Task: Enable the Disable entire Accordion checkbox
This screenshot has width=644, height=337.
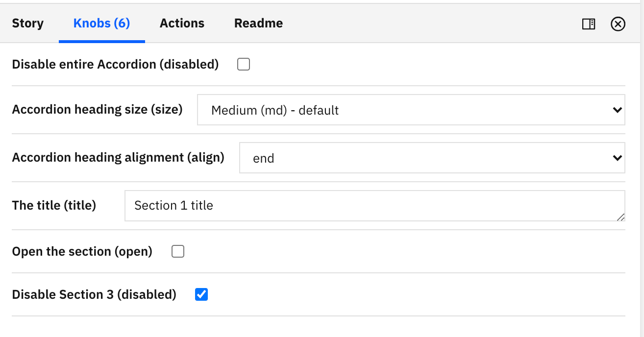Action: 244,64
